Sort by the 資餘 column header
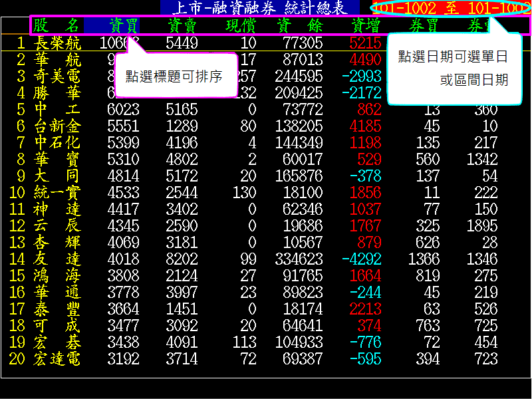 [299, 26]
